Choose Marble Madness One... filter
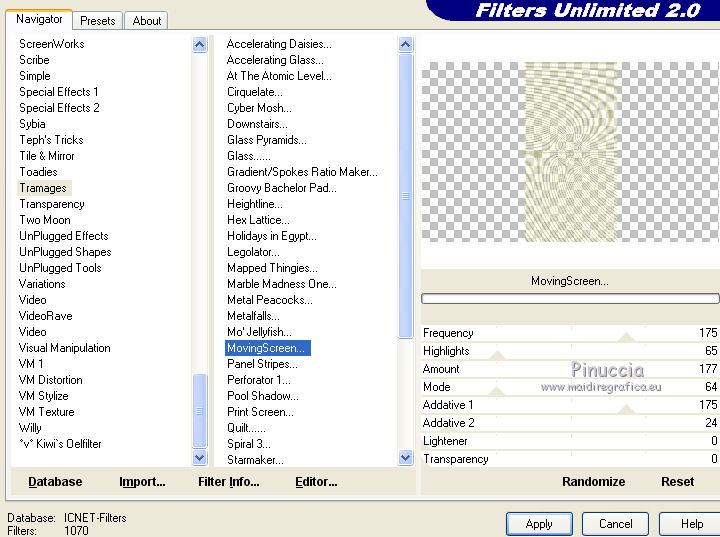Image resolution: width=720 pixels, height=537 pixels. (281, 284)
